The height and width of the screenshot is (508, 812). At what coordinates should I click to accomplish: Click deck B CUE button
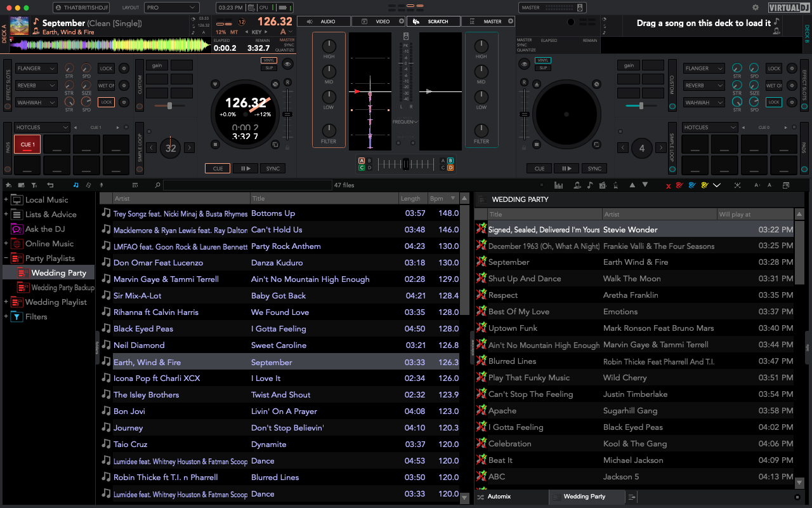click(539, 168)
